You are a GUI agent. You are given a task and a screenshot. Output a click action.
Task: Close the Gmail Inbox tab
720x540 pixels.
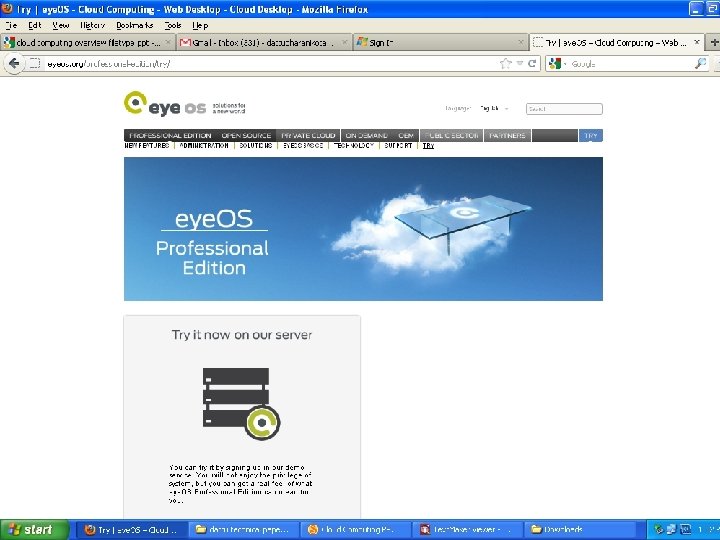pyautogui.click(x=344, y=42)
